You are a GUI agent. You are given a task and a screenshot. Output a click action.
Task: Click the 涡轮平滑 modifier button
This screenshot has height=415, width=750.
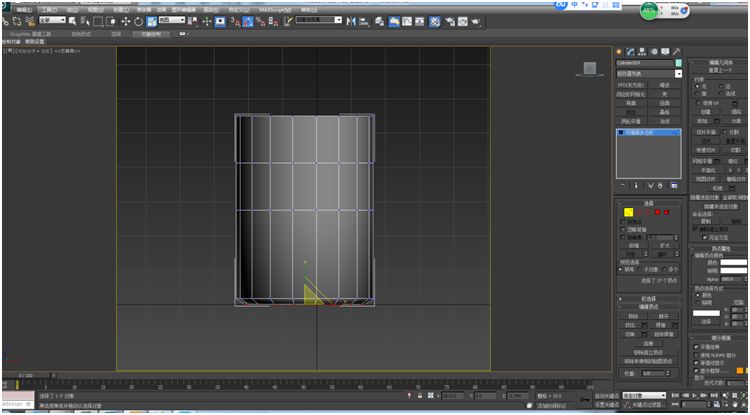630,121
